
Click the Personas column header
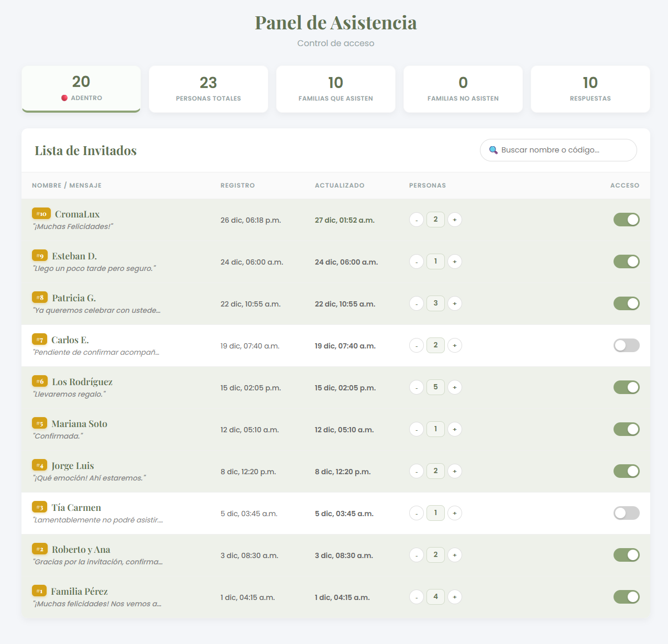pyautogui.click(x=428, y=185)
